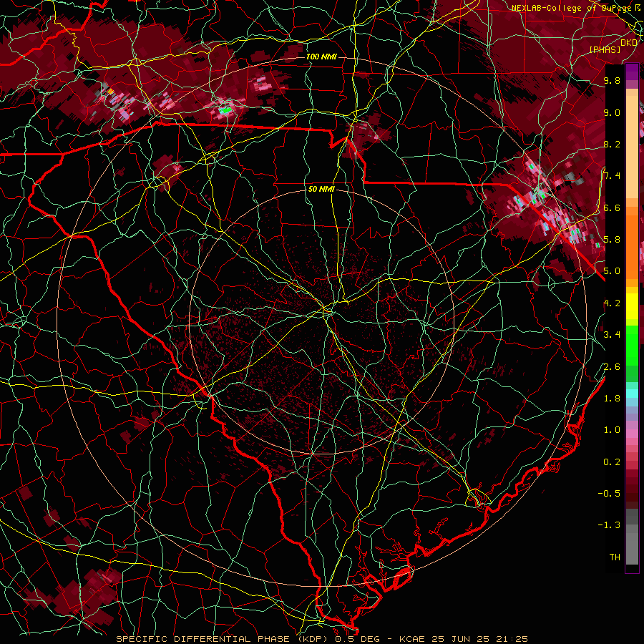Click the 2.6 value on the scale
The image size is (644, 644).
[612, 367]
